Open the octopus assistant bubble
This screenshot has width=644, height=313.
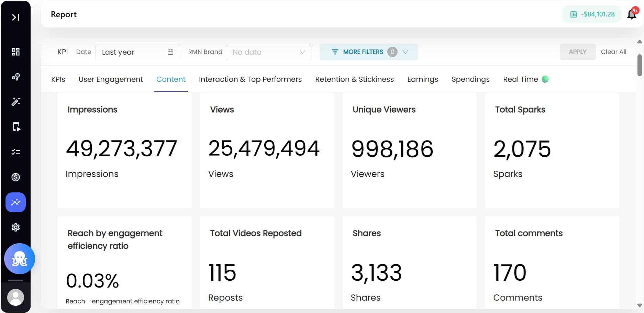click(20, 259)
